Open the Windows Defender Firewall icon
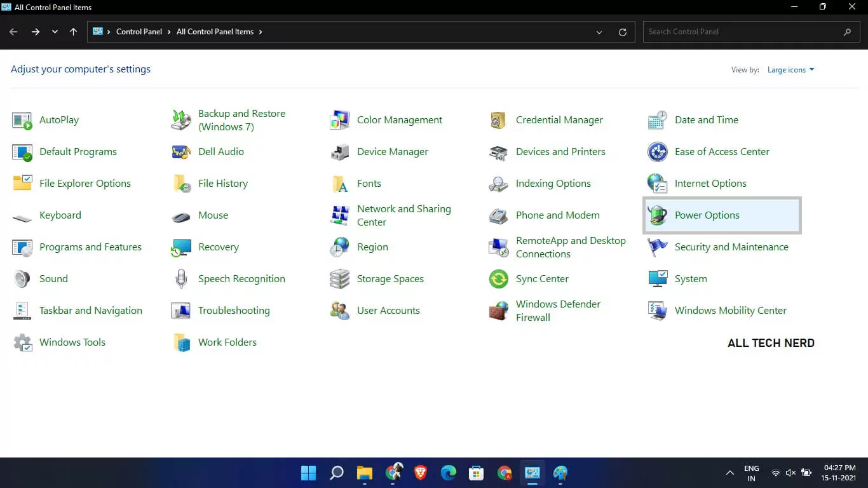Image resolution: width=868 pixels, height=488 pixels. pyautogui.click(x=499, y=311)
